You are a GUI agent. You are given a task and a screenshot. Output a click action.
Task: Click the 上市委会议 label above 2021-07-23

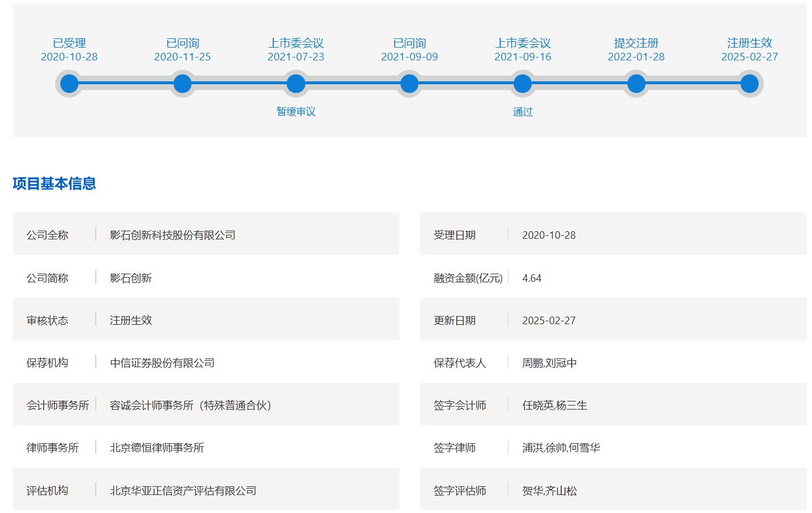[296, 43]
